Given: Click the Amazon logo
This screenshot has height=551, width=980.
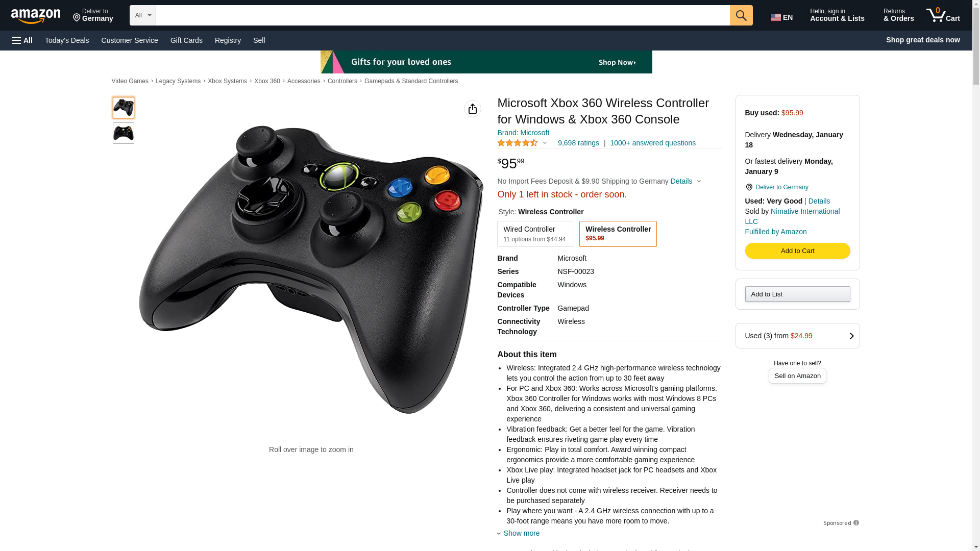Looking at the screenshot, I should coord(36,16).
